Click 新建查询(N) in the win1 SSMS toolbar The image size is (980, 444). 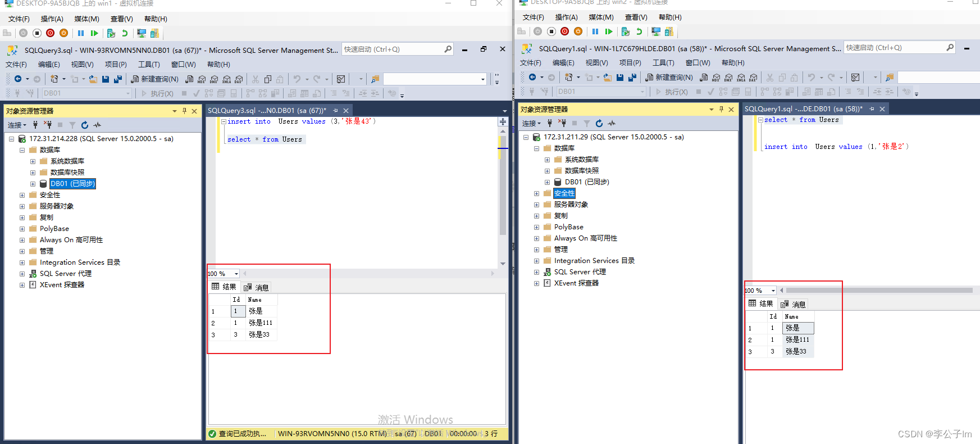coord(155,79)
